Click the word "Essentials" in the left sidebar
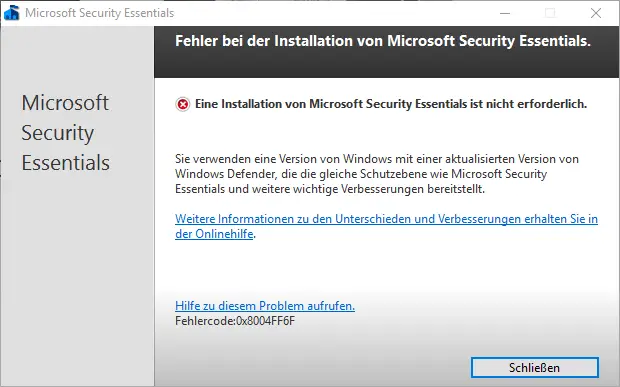Screen dimensions: 620x387 pyautogui.click(x=66, y=162)
